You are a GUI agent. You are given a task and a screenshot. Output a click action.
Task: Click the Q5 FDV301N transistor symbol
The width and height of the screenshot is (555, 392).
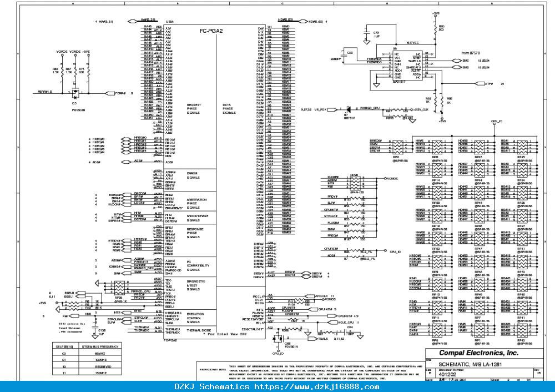point(75,93)
